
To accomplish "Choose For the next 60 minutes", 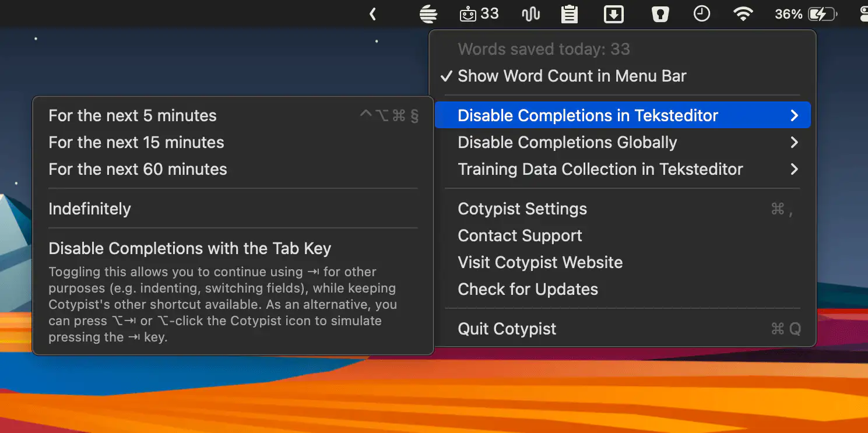I will (138, 170).
